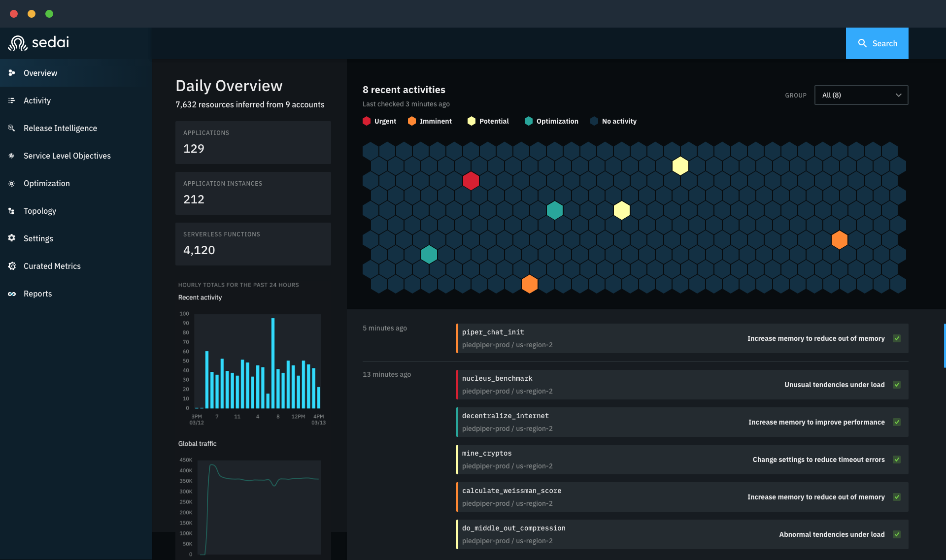Screen dimensions: 946x560
Task: Select the red Urgent legend swatch
Action: [x=367, y=121]
